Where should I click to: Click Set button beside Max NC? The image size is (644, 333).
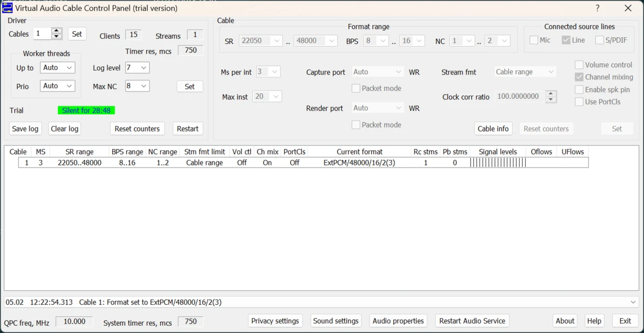(x=189, y=87)
